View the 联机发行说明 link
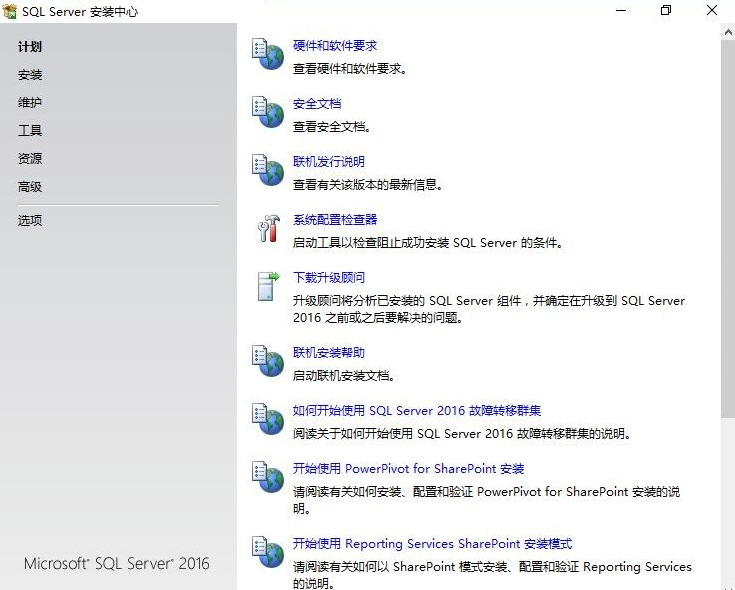 click(x=329, y=162)
